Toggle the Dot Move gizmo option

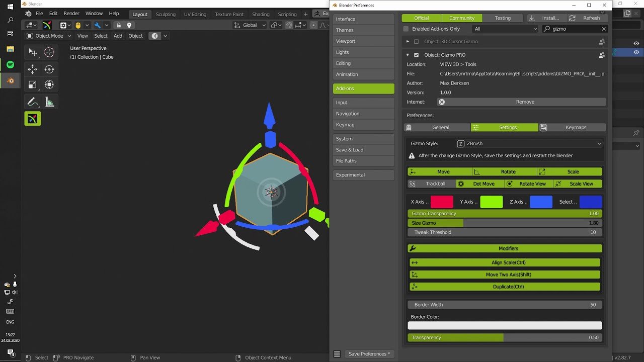coord(480,184)
